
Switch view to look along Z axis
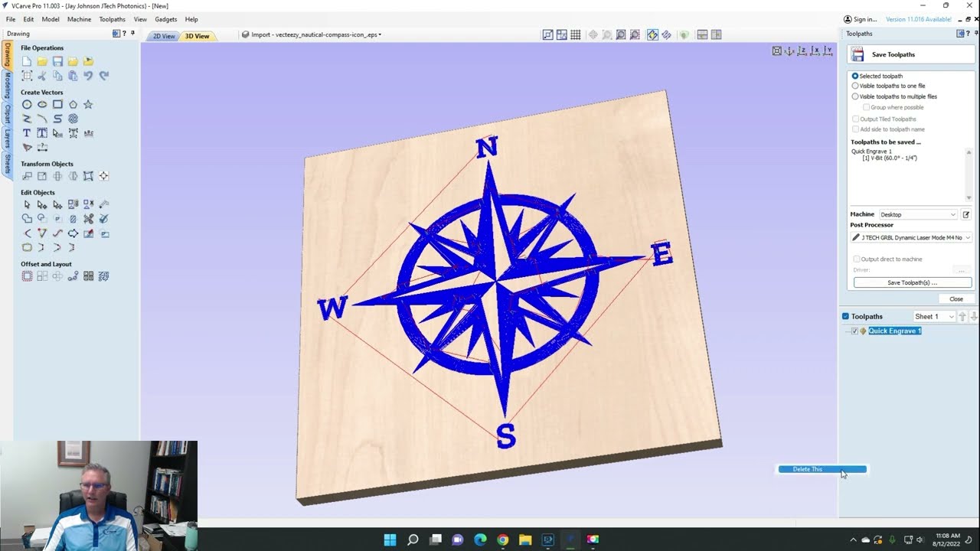pos(802,51)
